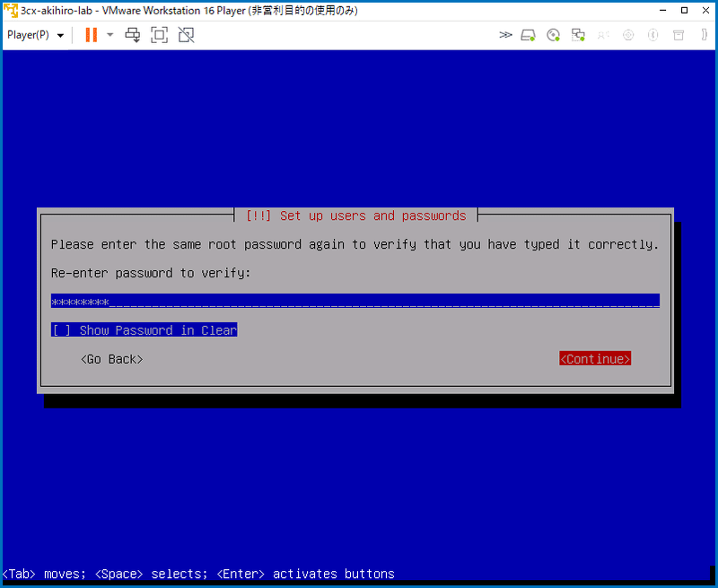Click the CD/DVD drive device icon
The image size is (718, 588).
(553, 35)
